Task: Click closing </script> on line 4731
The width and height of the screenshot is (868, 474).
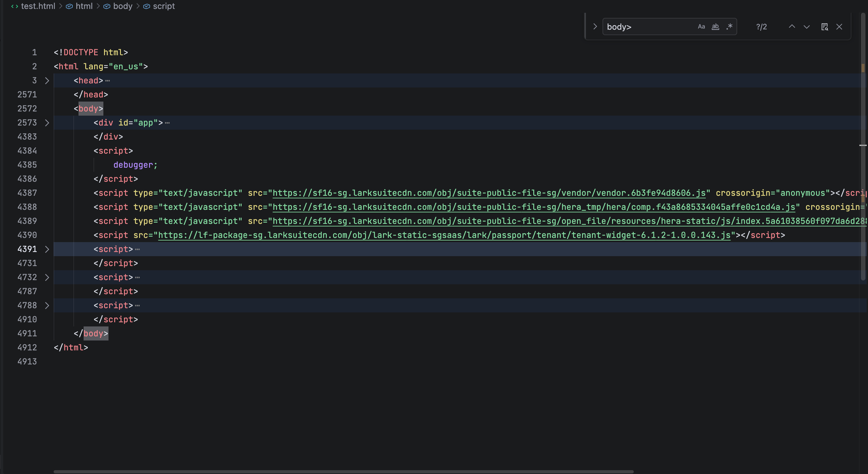Action: 116,263
